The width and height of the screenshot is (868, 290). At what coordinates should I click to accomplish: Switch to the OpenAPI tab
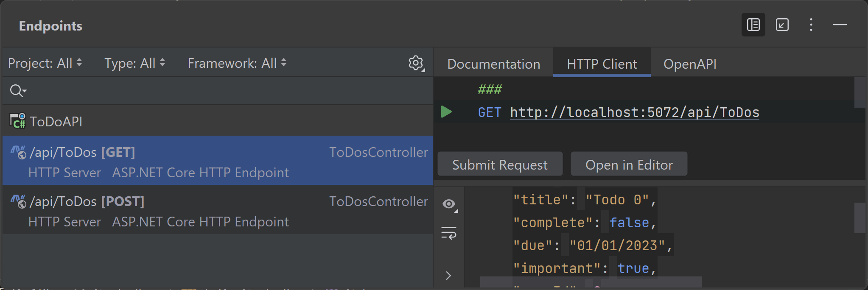pos(690,64)
